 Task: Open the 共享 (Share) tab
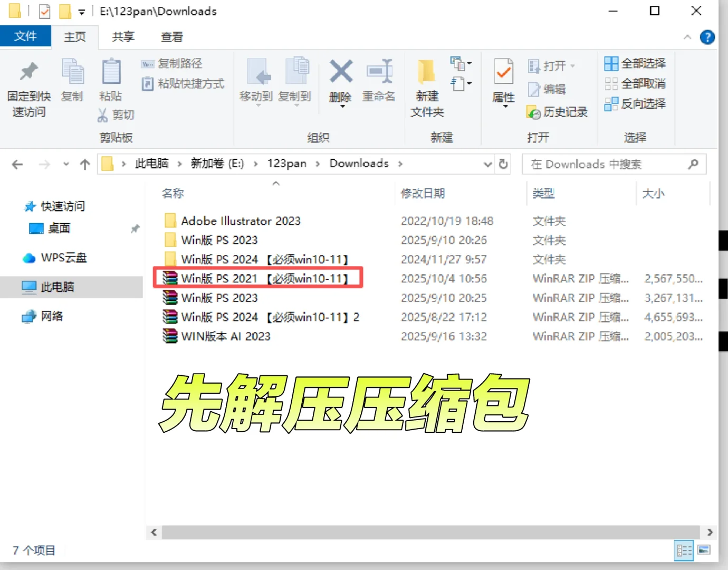click(123, 36)
